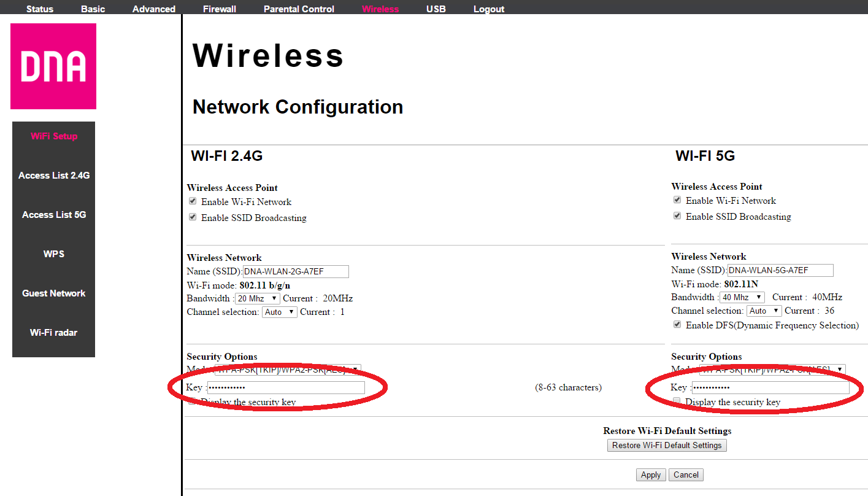Open the 2.4G Bandwidth dropdown
This screenshot has height=496, width=868.
258,298
